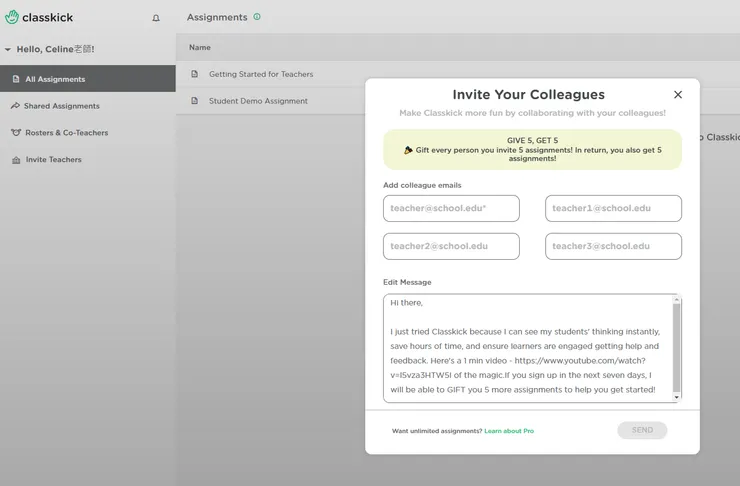This screenshot has height=486, width=740.
Task: Select All Assignments in sidebar
Action: [88, 79]
